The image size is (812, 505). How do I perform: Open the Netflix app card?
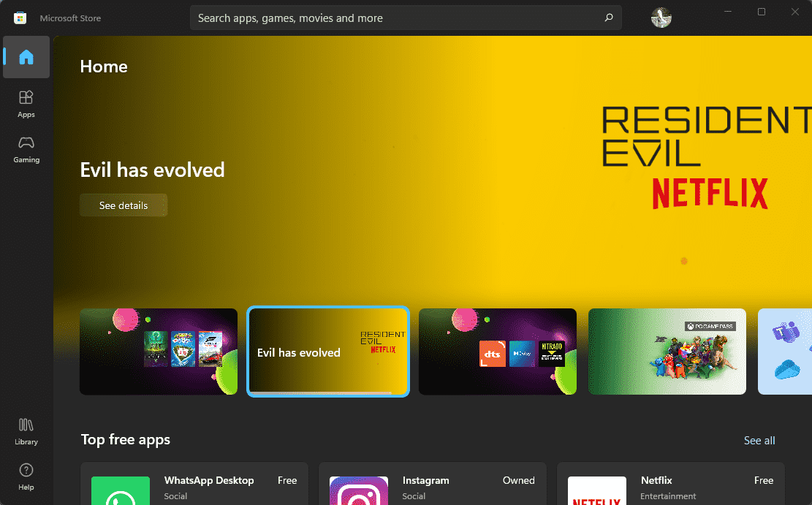(x=671, y=484)
